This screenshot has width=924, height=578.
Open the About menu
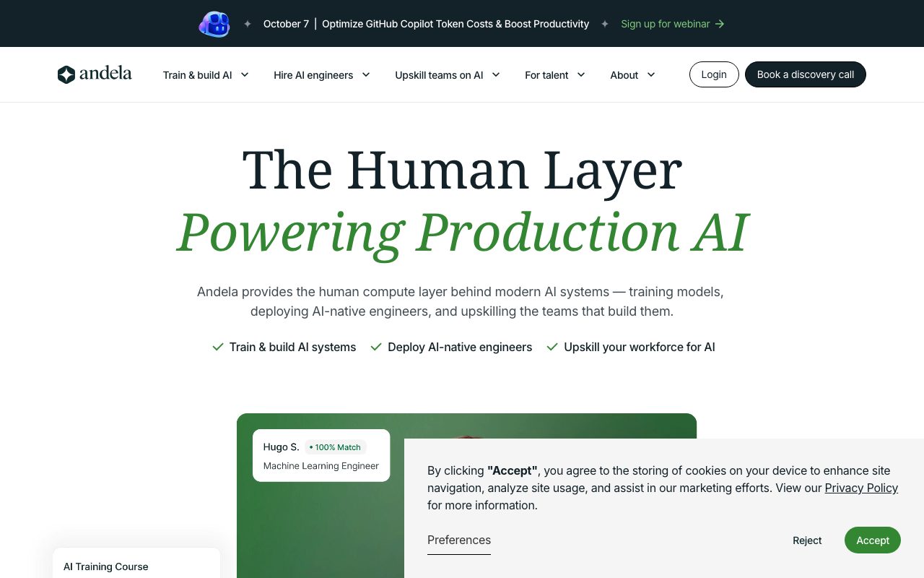[x=633, y=75]
